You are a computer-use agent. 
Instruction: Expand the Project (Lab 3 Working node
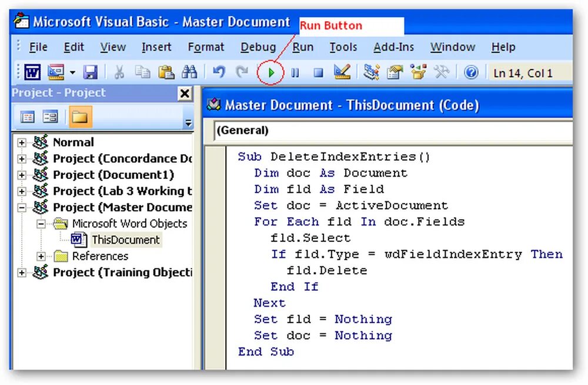click(x=22, y=191)
